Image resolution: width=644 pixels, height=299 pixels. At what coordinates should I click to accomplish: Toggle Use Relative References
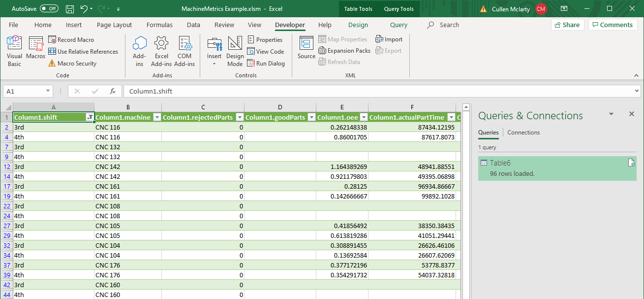[83, 52]
